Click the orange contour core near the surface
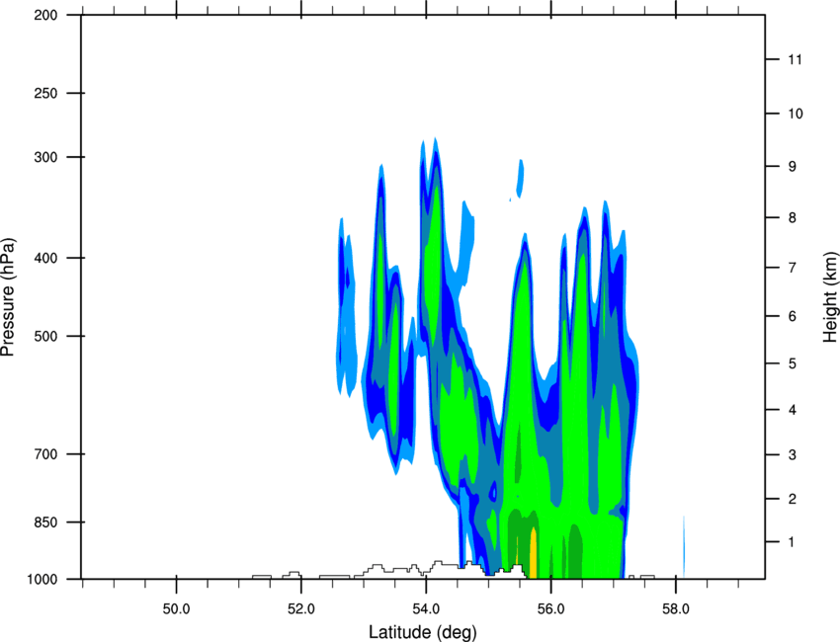This screenshot has height=642, width=840. [533, 553]
